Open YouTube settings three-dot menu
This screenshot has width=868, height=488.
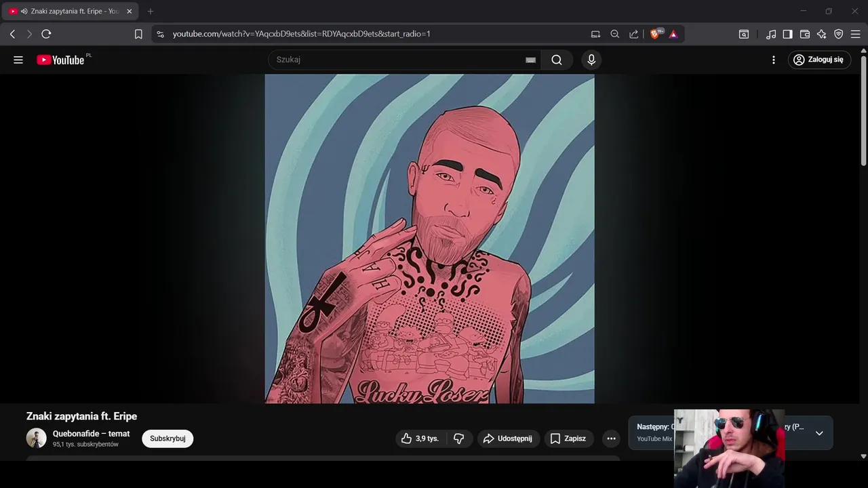coord(774,60)
